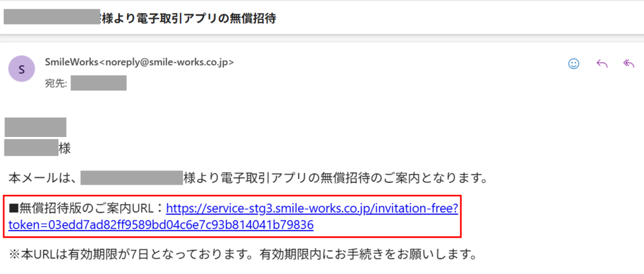Open the service-stg3.smile-works.co.jp invitation-free link
The image size is (644, 274).
312,209
